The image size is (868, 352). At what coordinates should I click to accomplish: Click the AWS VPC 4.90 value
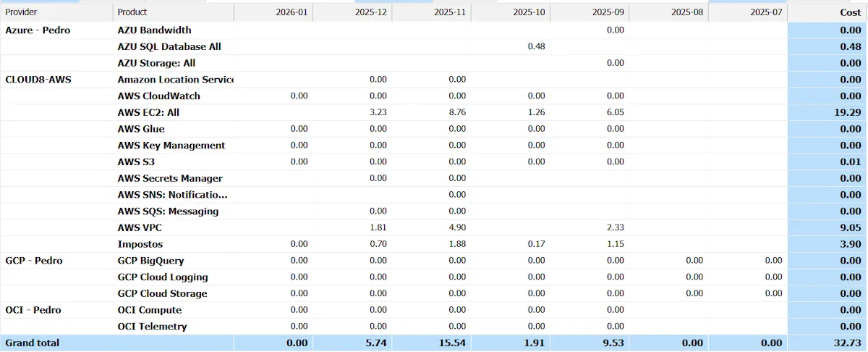[456, 227]
